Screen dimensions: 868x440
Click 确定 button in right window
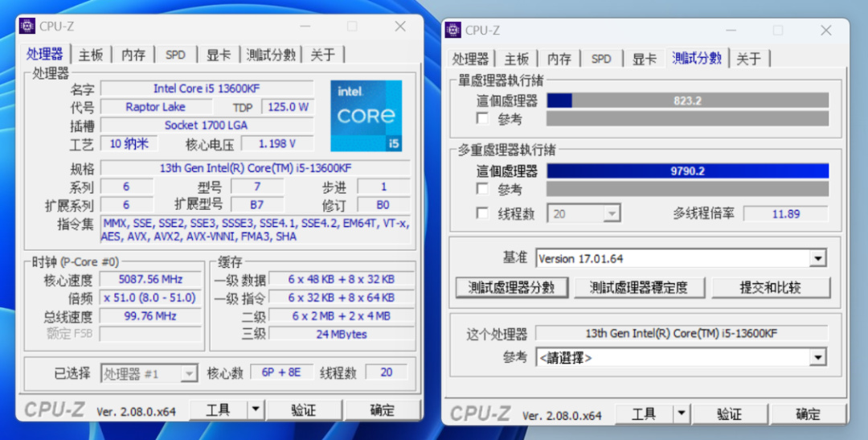click(808, 414)
